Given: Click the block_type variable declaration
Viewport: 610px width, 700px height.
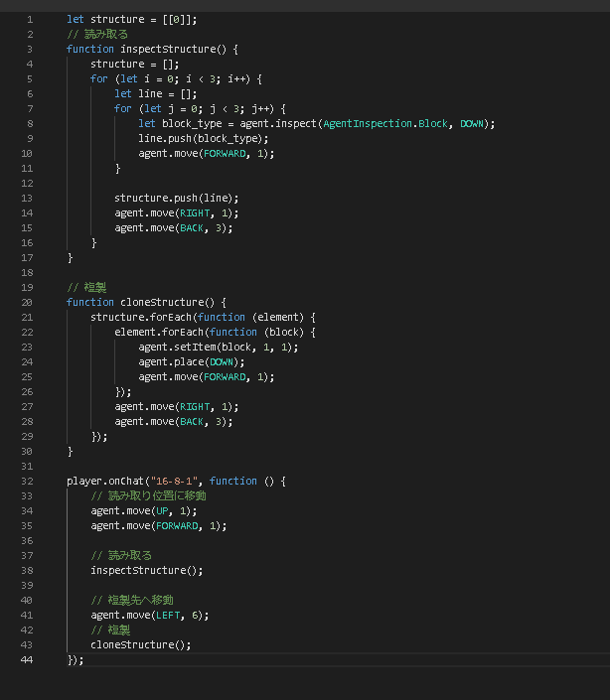Looking at the screenshot, I should pyautogui.click(x=193, y=124).
